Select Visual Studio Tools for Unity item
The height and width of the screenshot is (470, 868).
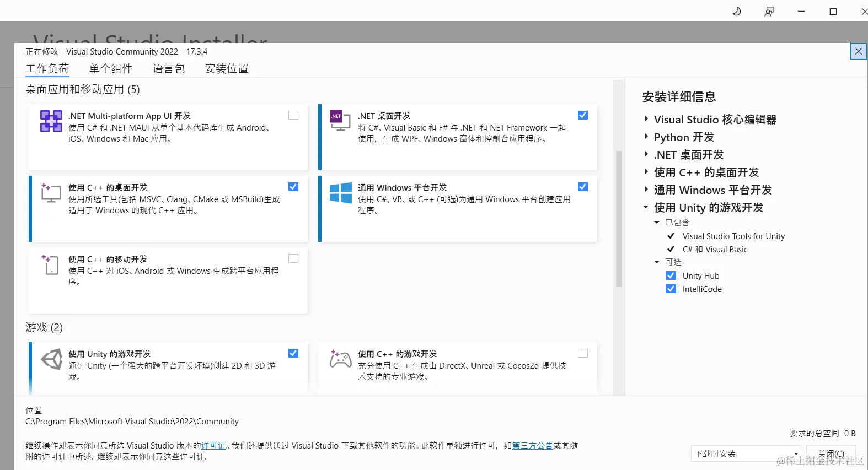pyautogui.click(x=733, y=236)
